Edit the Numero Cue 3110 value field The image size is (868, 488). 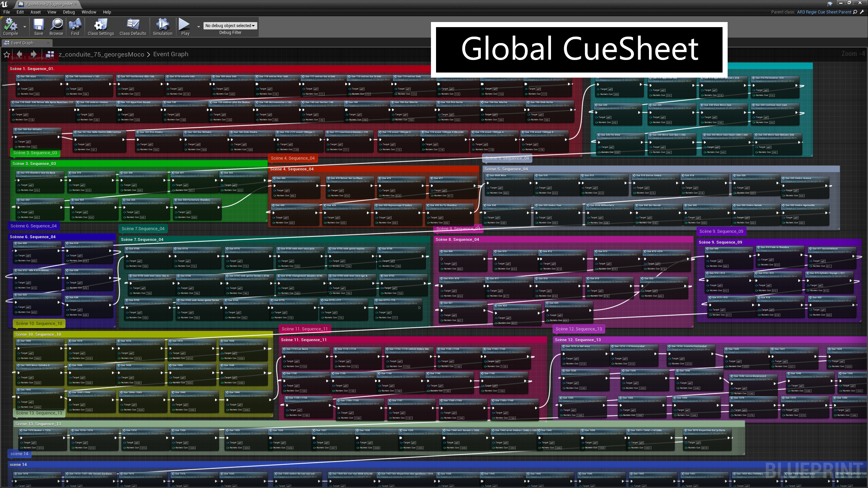(186, 94)
